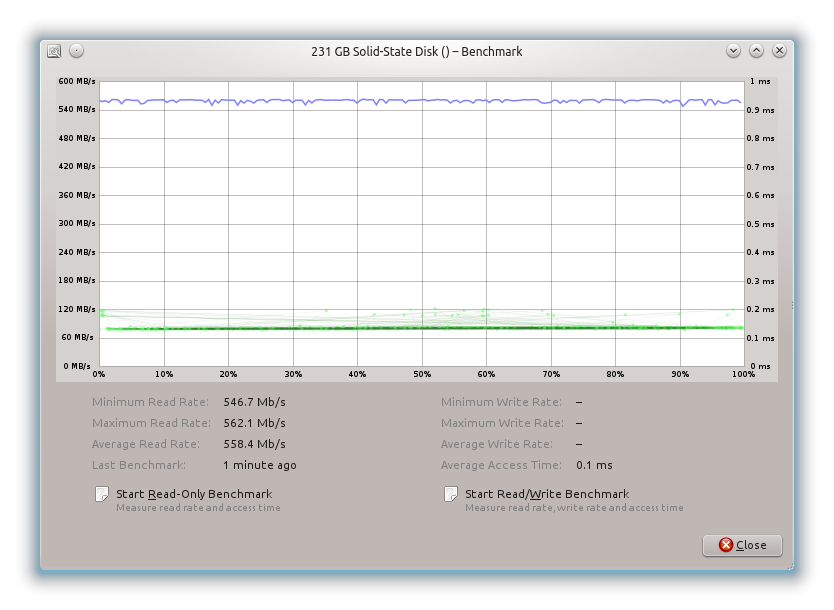Click the Start Read/Write Benchmark document icon
Viewport: 834px width, 610px height.
click(451, 494)
